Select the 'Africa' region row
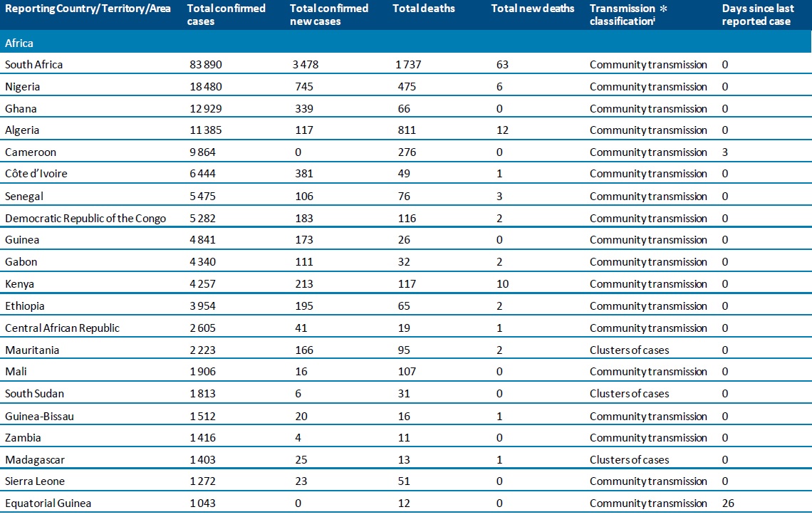The width and height of the screenshot is (812, 517). coord(19,43)
